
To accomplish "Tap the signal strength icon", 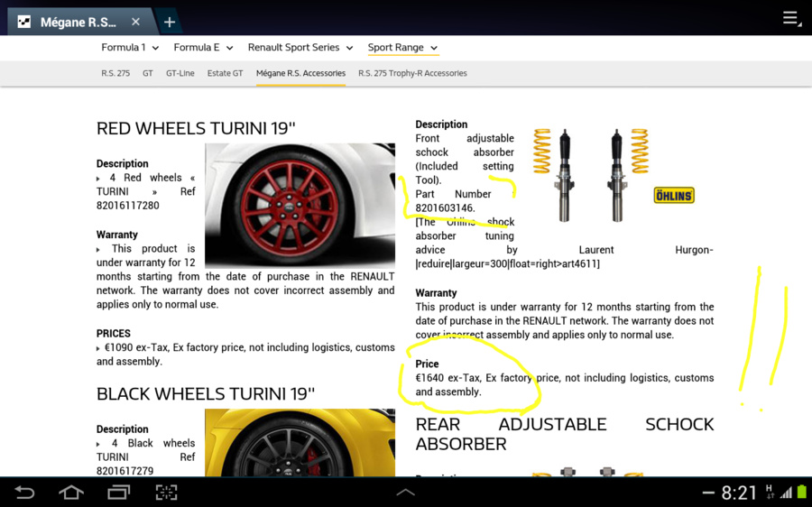I will tap(787, 493).
